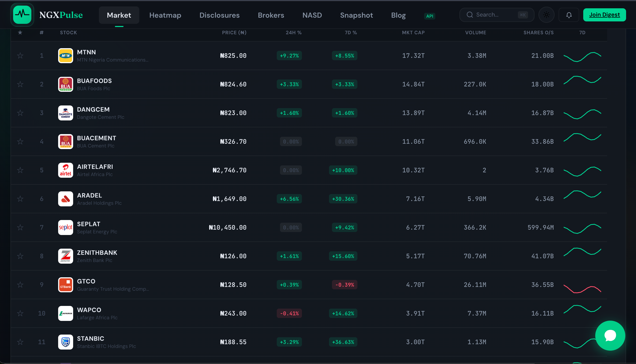Click GTCO 7D change -0.39% badge
The width and height of the screenshot is (636, 364).
point(345,285)
